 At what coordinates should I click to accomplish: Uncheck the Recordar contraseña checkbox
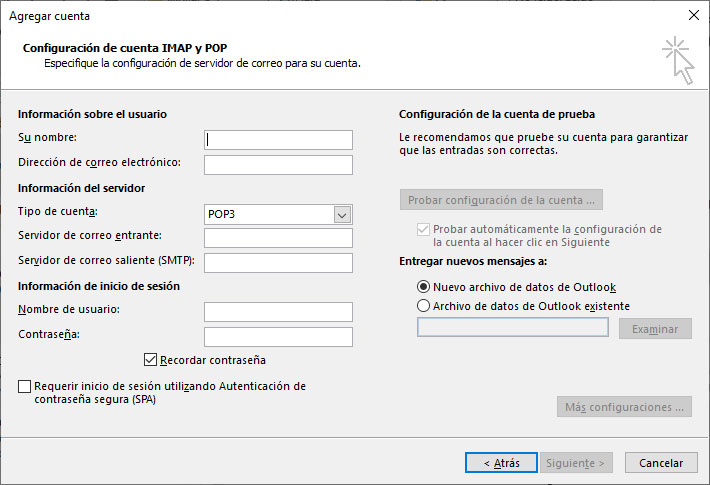(x=151, y=360)
